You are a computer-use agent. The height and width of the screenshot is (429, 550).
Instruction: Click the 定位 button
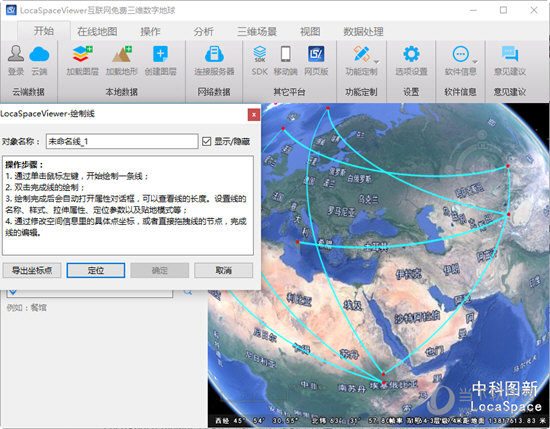tap(96, 270)
